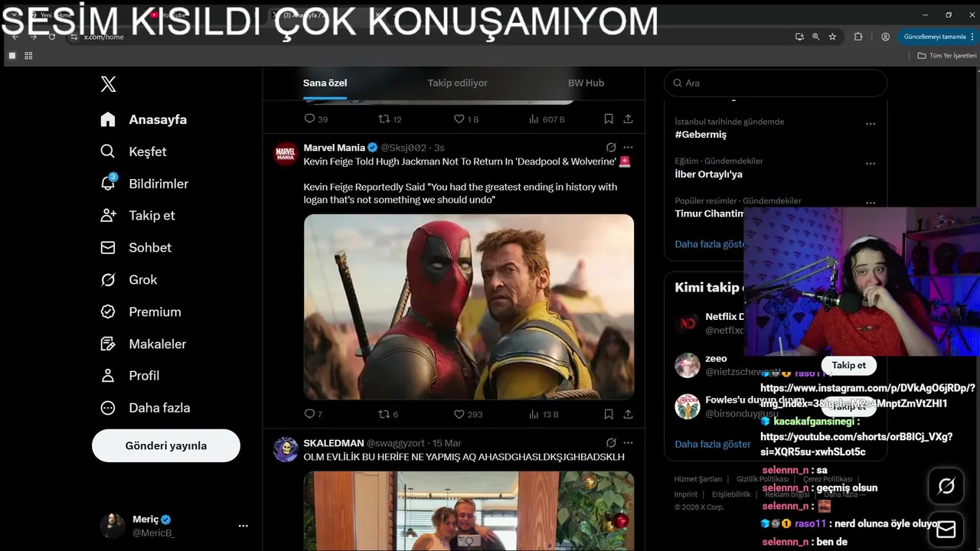Open Grok from the sidebar

(129, 280)
